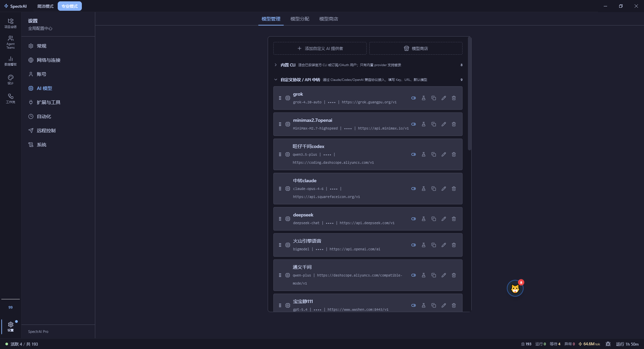Toggle the 火山引擎语音 provider switch
Viewport: 644px width, 349px height.
[x=414, y=245]
